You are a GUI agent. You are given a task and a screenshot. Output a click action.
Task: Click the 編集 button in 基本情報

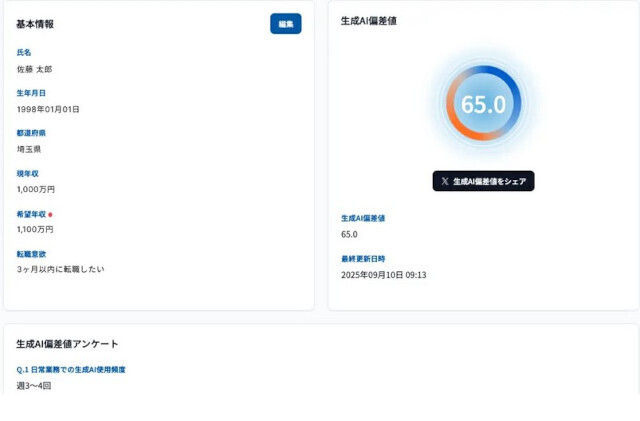[x=285, y=24]
